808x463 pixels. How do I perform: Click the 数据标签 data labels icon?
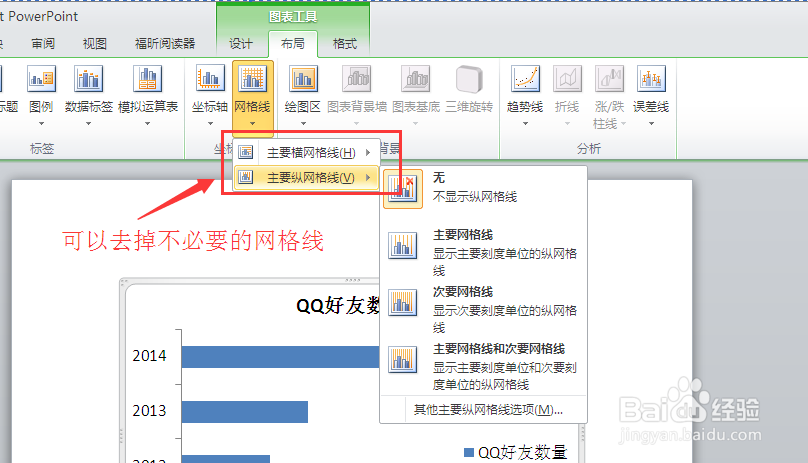(x=89, y=80)
